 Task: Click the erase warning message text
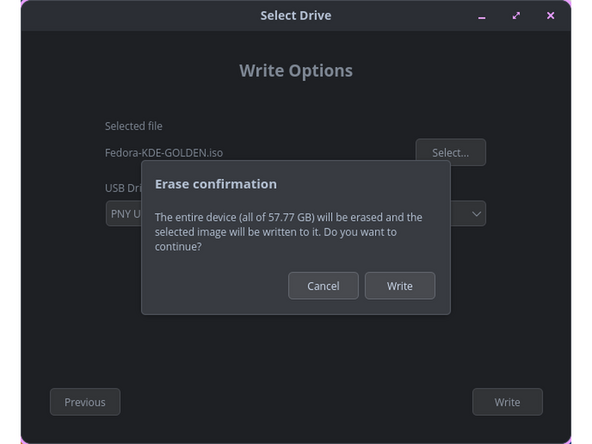288,232
